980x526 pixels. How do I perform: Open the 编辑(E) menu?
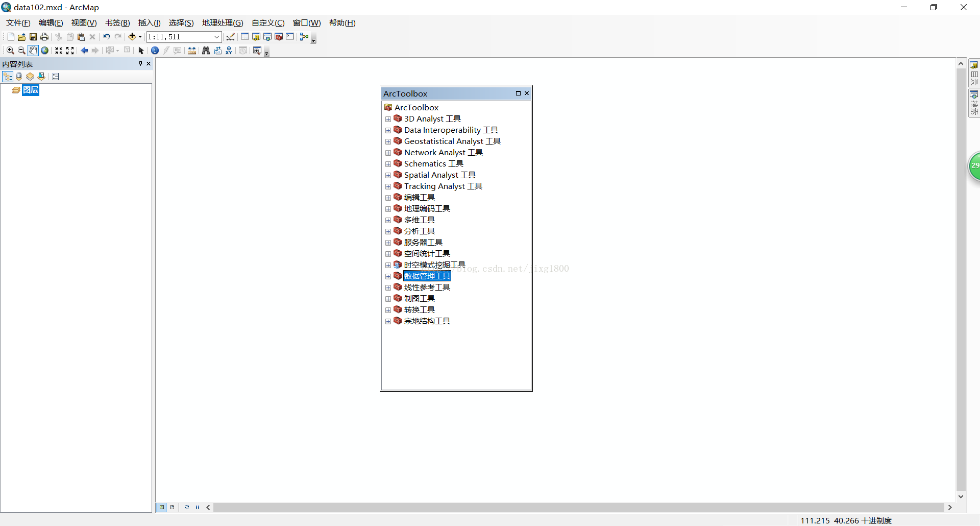51,23
